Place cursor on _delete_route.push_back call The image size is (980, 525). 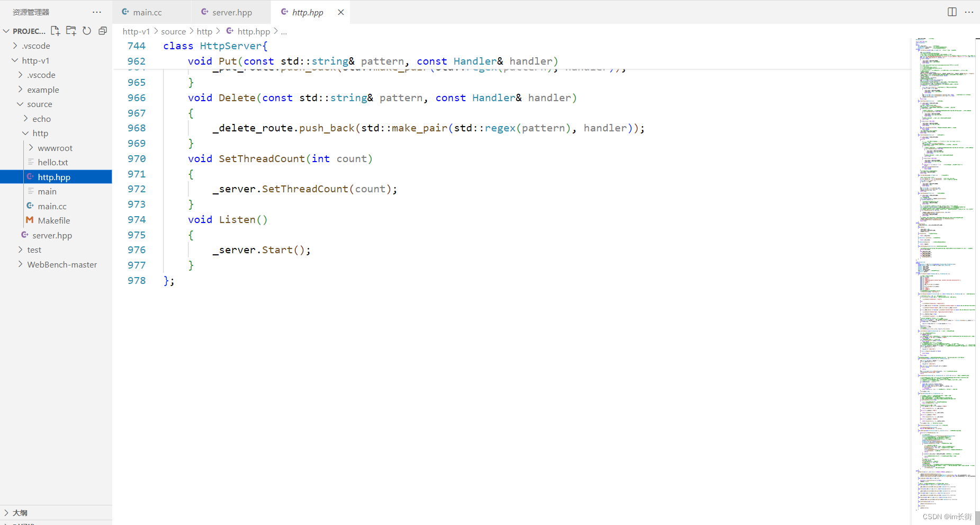pos(283,128)
